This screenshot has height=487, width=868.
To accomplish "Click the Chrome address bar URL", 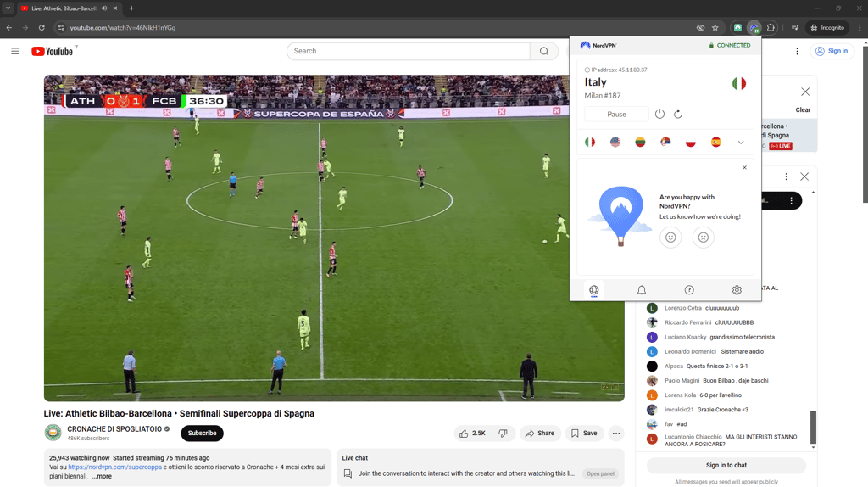I will 123,28.
